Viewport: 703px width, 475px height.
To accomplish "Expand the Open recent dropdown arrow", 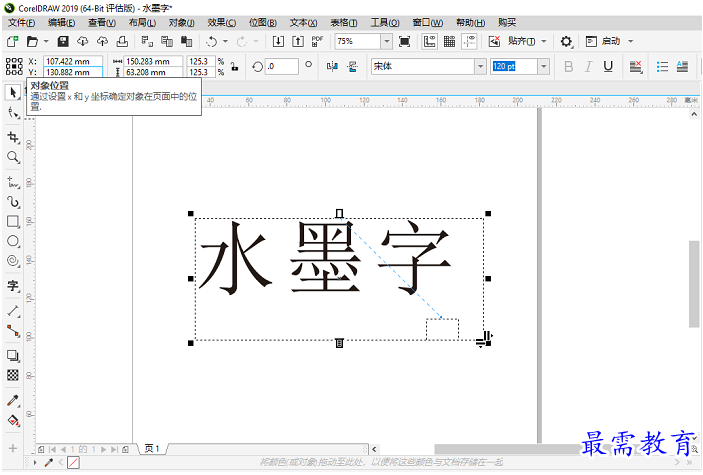I will coord(46,41).
